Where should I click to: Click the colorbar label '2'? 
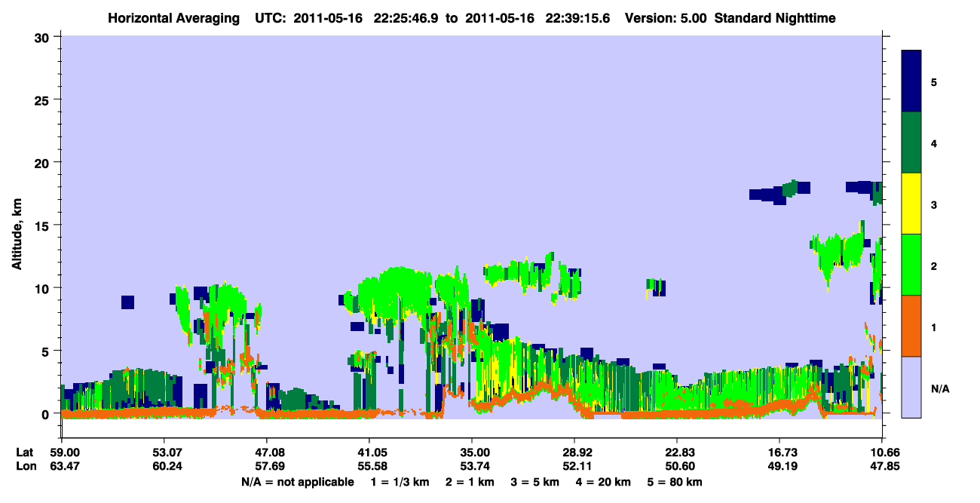pos(934,265)
